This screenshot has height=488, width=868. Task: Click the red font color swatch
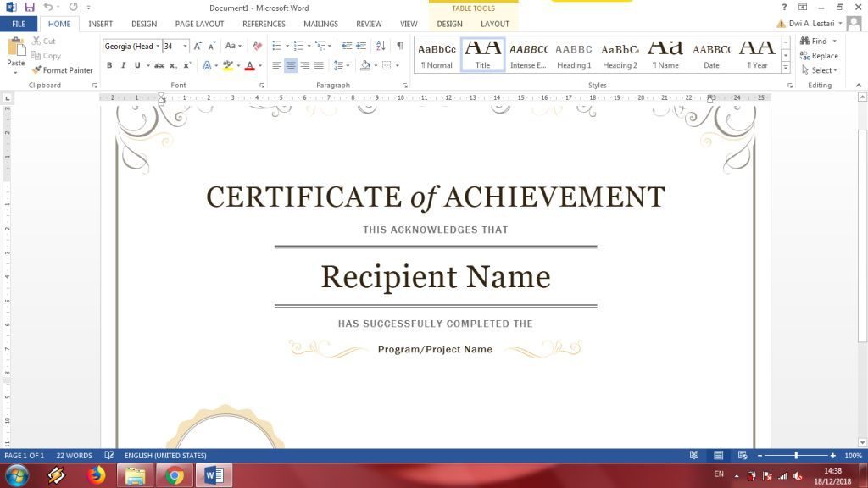pyautogui.click(x=249, y=66)
